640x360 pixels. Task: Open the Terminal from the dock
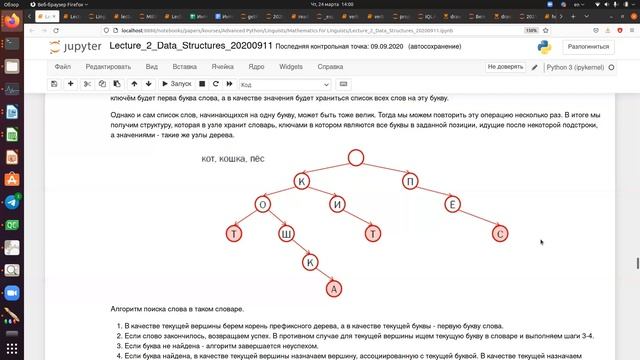tap(12, 43)
